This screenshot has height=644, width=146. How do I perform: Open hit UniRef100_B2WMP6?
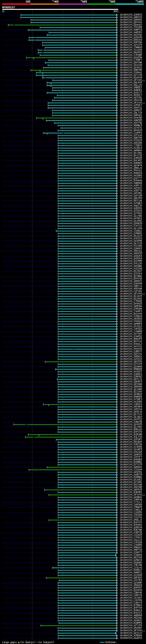[x=131, y=623]
